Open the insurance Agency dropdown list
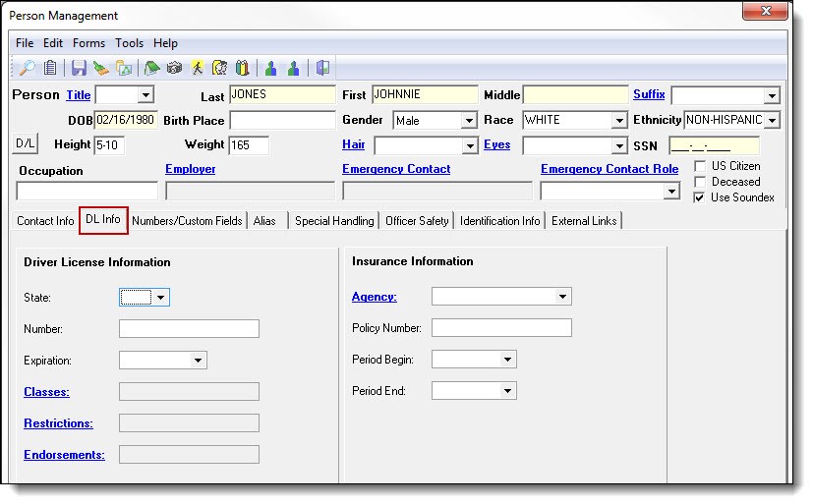813x504 pixels. click(562, 297)
